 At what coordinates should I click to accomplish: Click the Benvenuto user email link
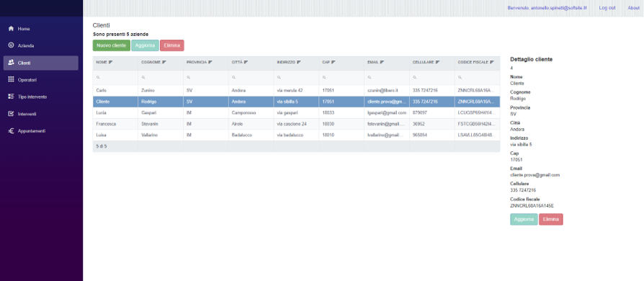pyautogui.click(x=547, y=8)
